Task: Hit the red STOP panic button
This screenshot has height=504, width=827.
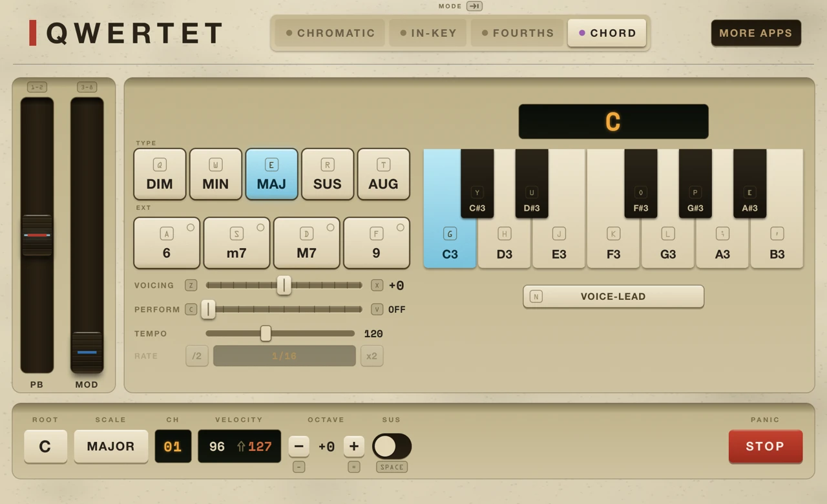Action: click(x=766, y=446)
